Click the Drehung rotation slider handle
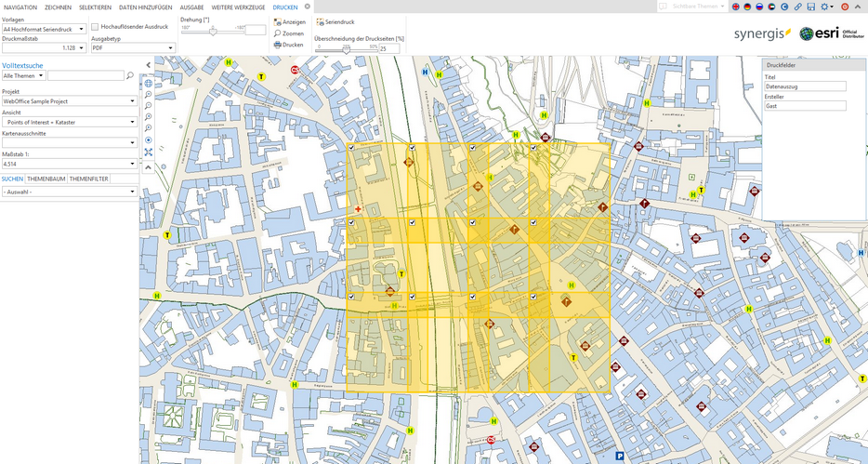The width and height of the screenshot is (868, 464). [213, 31]
